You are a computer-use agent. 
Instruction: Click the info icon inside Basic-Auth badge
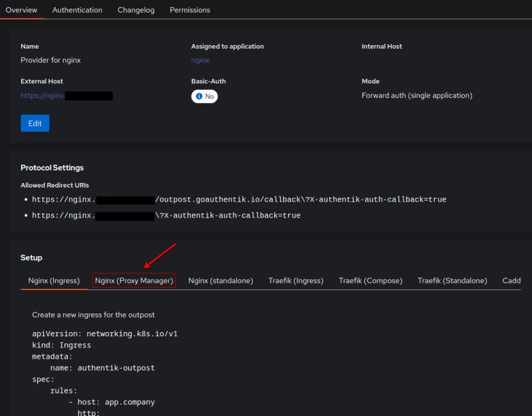pos(199,95)
